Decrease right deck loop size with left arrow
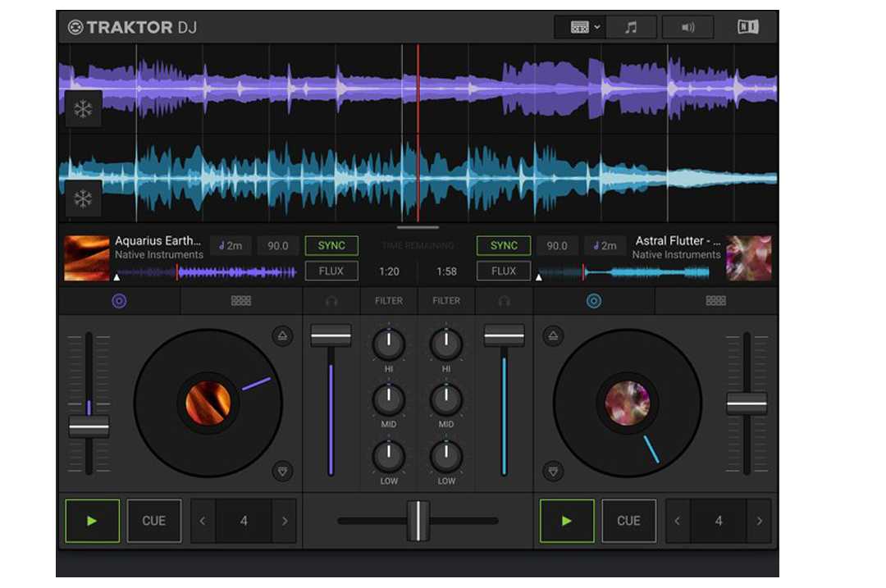Image resolution: width=886 pixels, height=588 pixels. [x=678, y=521]
